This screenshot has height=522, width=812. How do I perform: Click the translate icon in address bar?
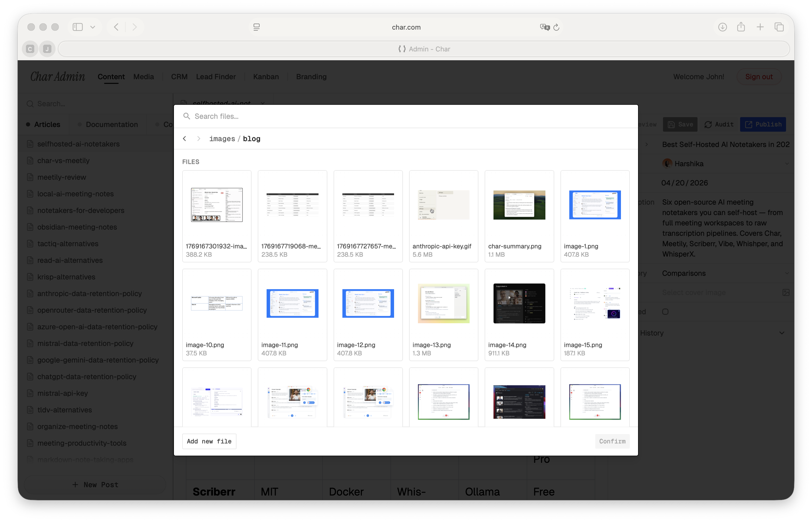544,27
